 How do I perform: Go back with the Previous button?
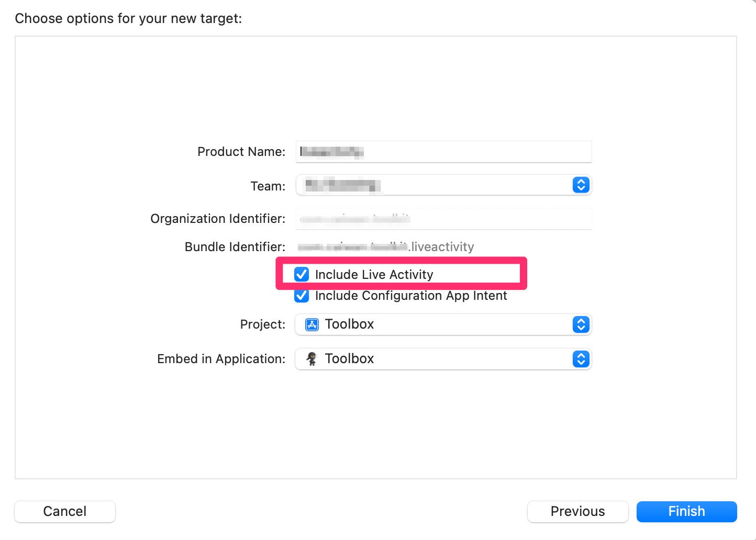coord(577,511)
